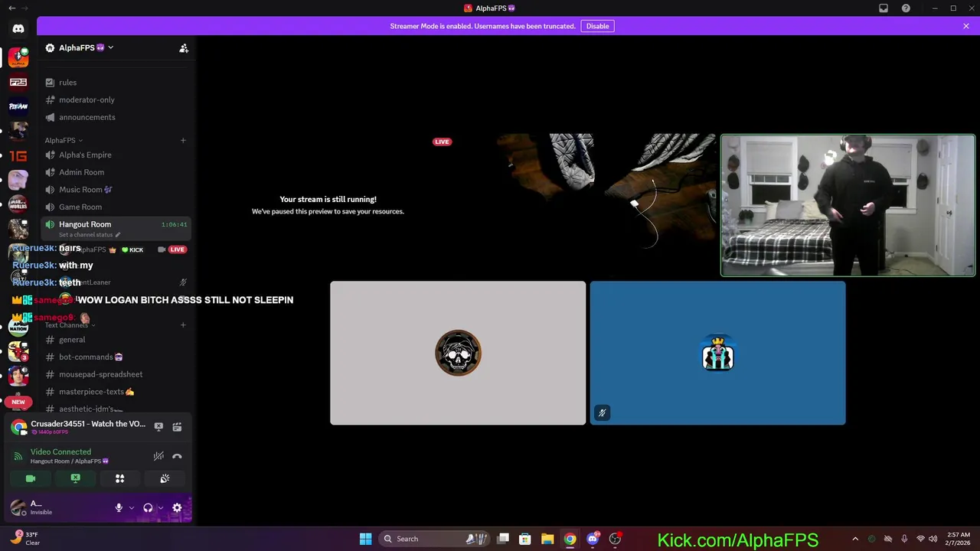Screen dimensions: 980x551
Task: Click the invite people icon beside AlphaFPS
Action: (184, 48)
